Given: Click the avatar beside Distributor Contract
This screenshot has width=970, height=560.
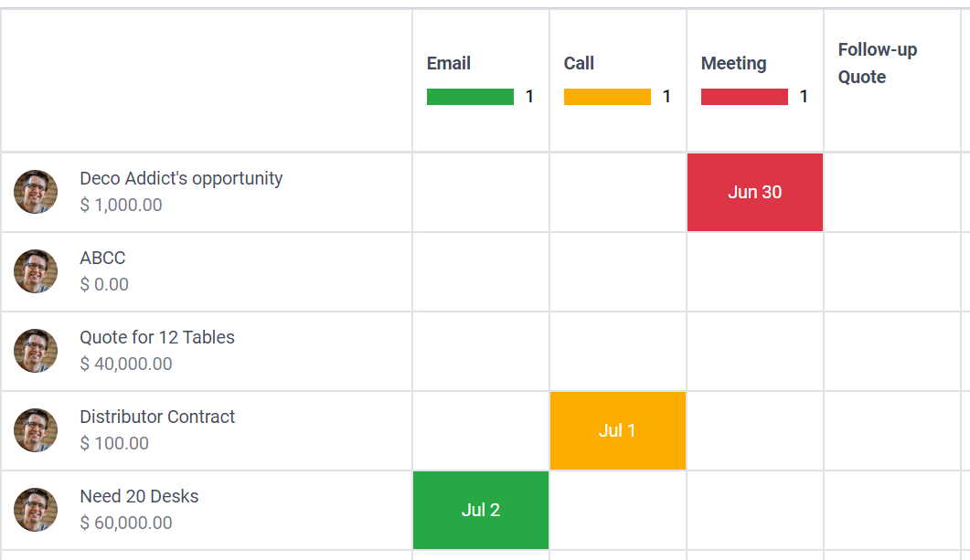Looking at the screenshot, I should (36, 430).
